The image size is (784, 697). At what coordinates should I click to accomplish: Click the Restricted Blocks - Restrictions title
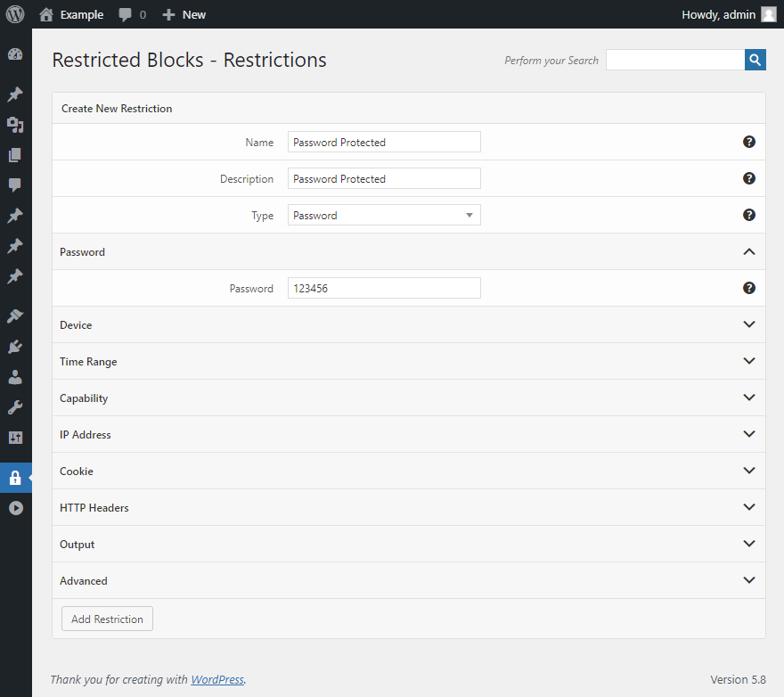pos(189,60)
